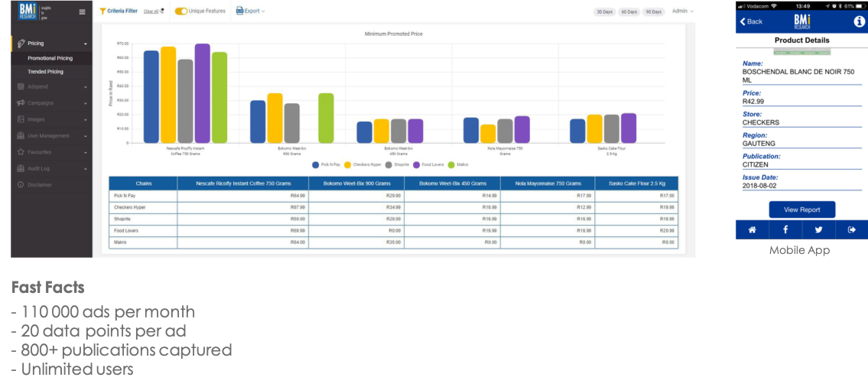Click the Audit Log icon
Image resolution: width=868 pixels, height=387 pixels.
(21, 168)
